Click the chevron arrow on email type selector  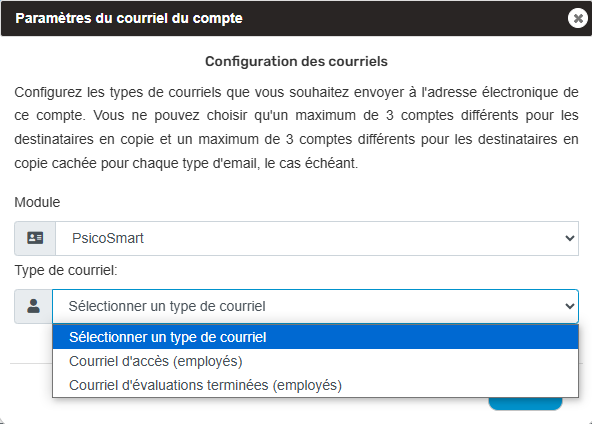[x=570, y=306]
